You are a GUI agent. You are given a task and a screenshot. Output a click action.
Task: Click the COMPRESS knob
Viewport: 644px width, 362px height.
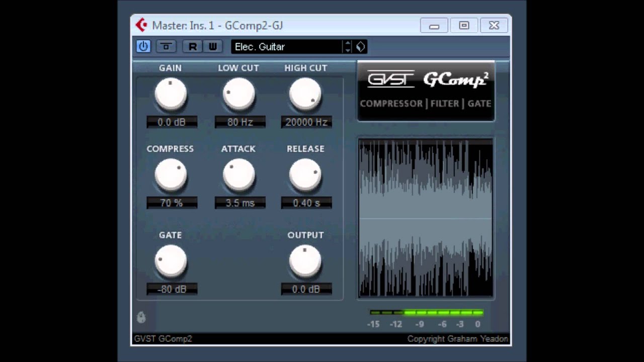pos(171,175)
